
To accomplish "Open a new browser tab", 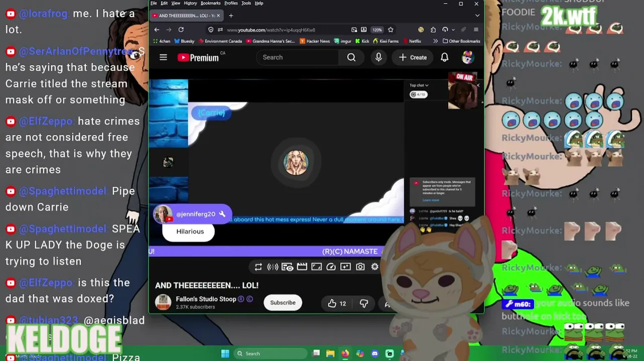I will 231,16.
